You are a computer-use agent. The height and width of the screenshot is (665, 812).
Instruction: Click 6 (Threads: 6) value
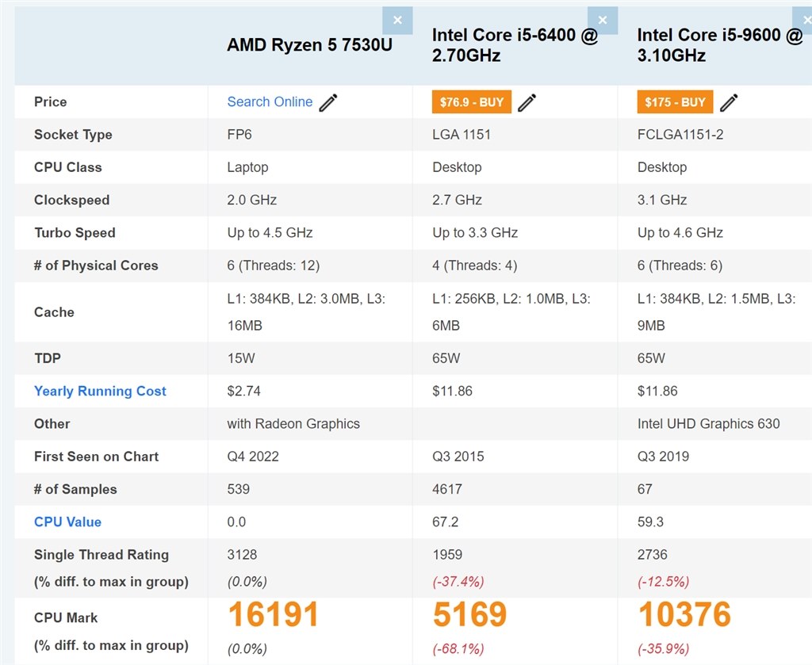click(x=680, y=266)
